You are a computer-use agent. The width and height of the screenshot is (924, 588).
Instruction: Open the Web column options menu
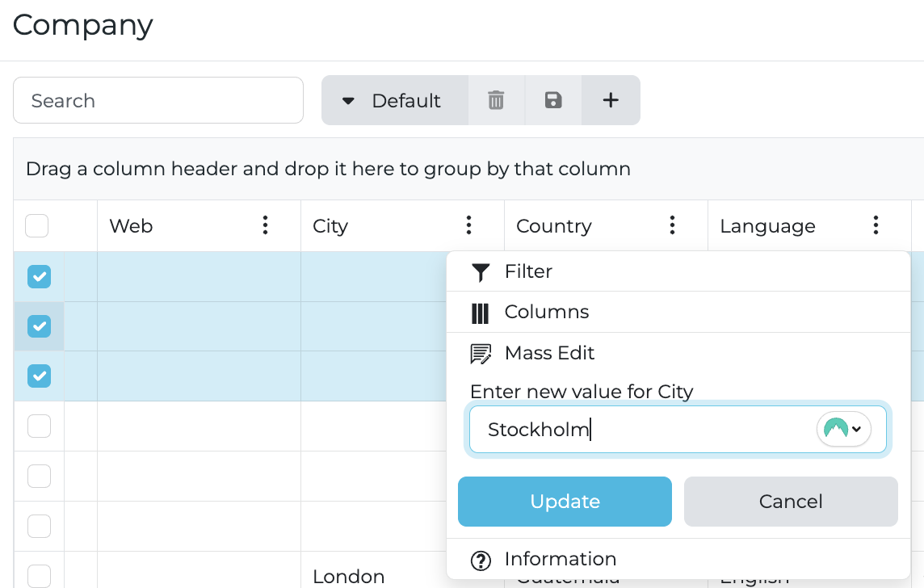(265, 226)
